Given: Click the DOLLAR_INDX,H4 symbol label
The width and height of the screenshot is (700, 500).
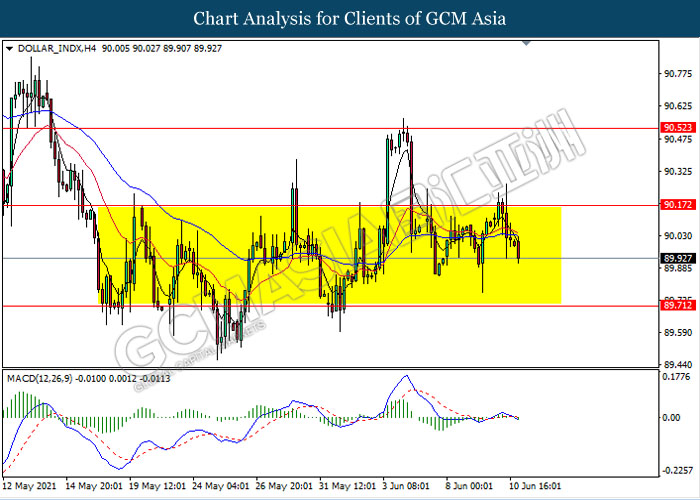Looking at the screenshot, I should tap(49, 47).
